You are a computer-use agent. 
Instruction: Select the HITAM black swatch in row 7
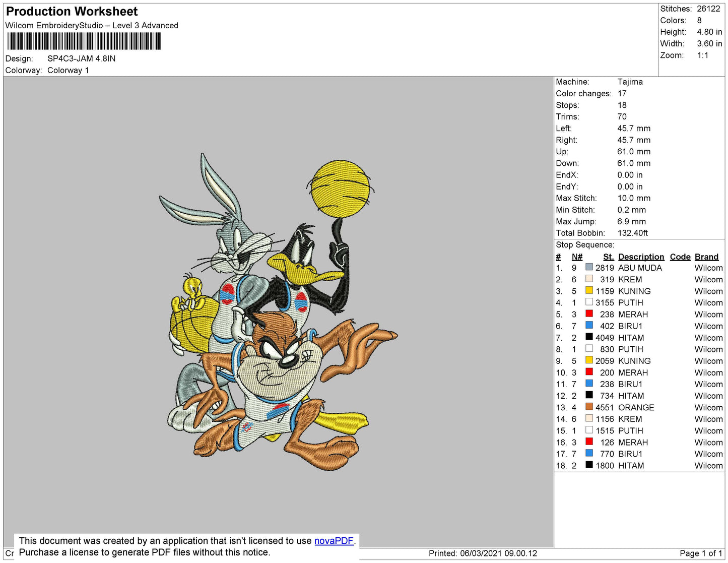pos(589,337)
